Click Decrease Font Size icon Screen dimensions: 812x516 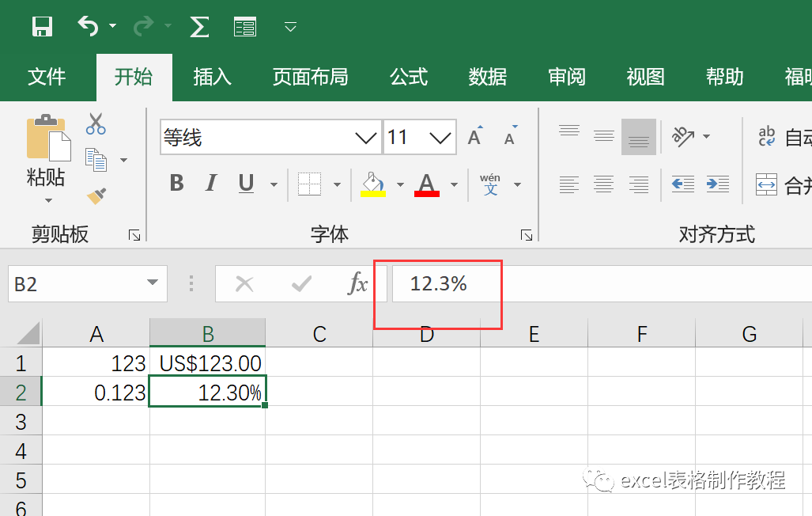(510, 136)
